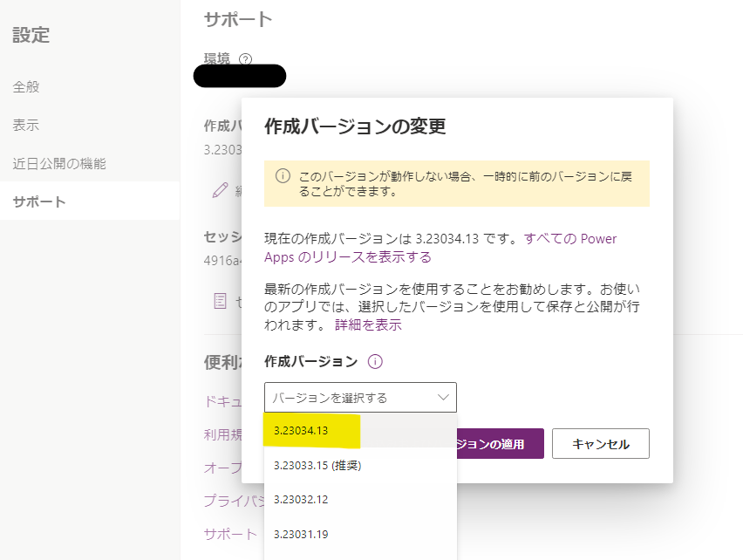This screenshot has width=743, height=560.
Task: Pick version 3.23032.12 in the dropdown list
Action: 301,500
